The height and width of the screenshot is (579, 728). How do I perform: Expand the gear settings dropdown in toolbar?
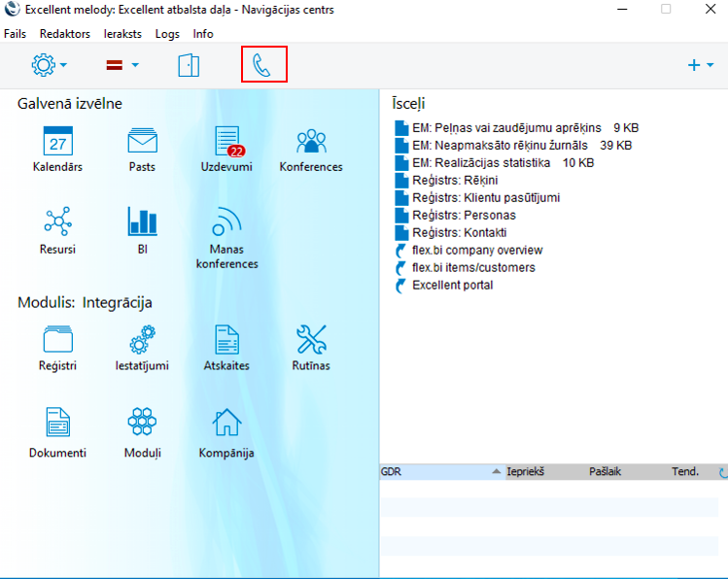click(50, 65)
